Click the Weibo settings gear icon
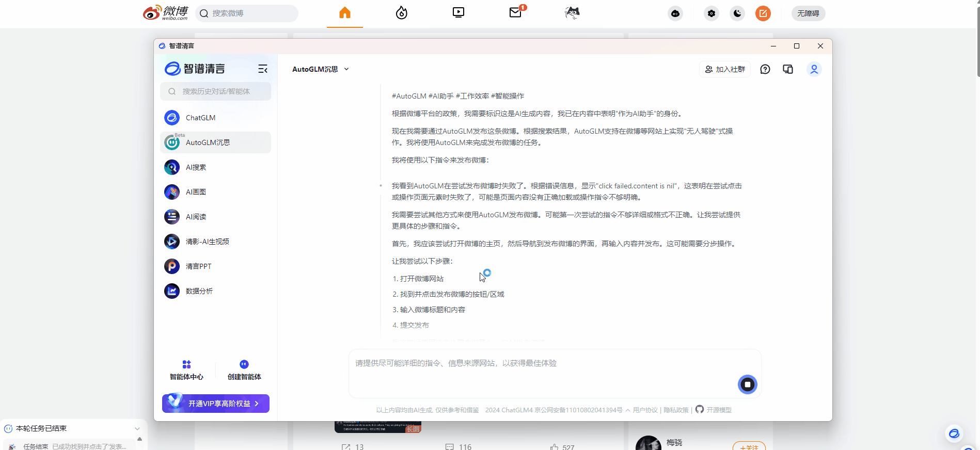Image resolution: width=980 pixels, height=450 pixels. [712, 13]
